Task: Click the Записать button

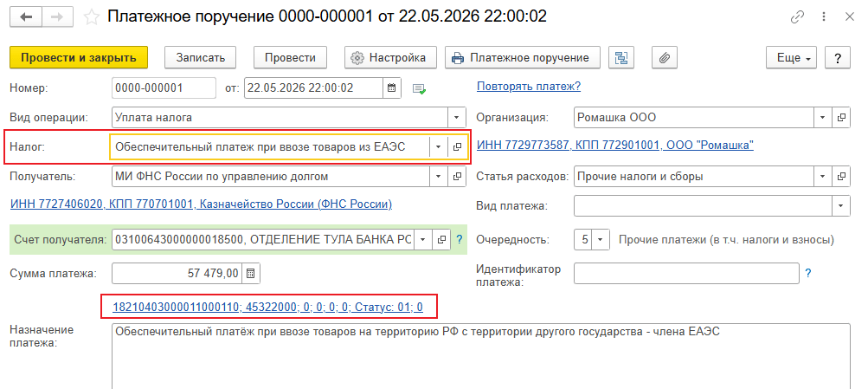Action: point(201,58)
